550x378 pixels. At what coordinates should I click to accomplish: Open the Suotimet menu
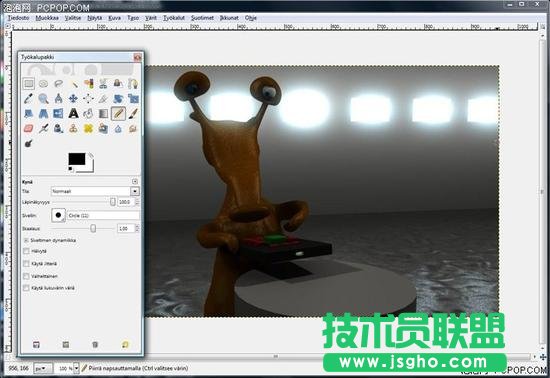click(x=202, y=18)
